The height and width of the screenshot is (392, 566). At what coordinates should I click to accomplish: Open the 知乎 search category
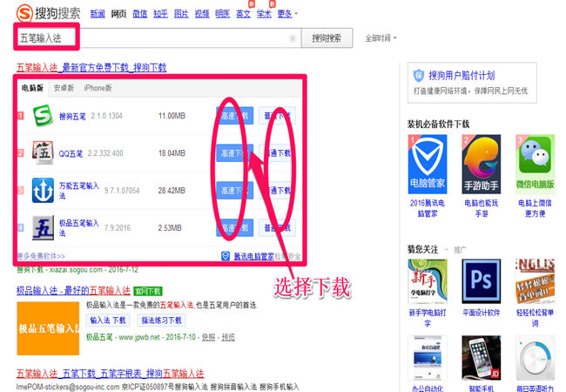tap(160, 14)
